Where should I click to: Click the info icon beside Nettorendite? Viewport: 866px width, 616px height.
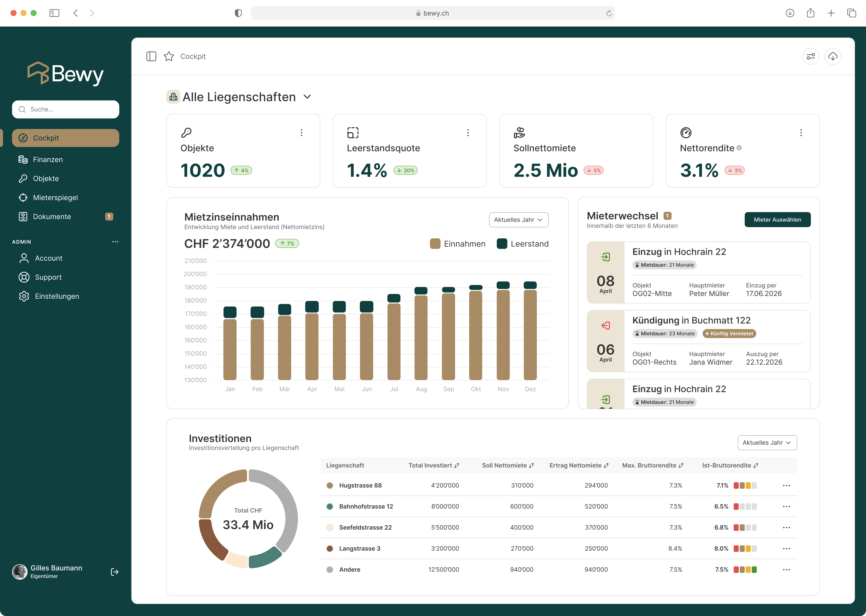click(x=739, y=148)
